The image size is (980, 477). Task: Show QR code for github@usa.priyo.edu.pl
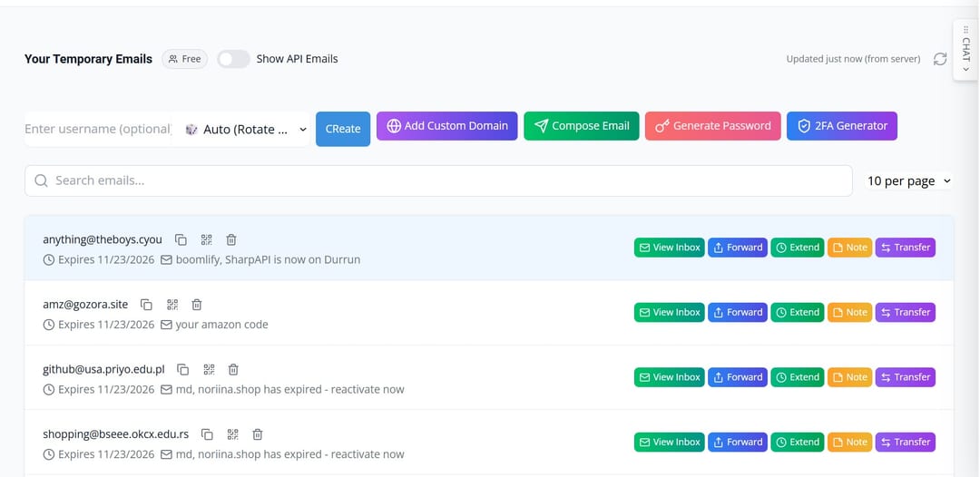point(209,370)
